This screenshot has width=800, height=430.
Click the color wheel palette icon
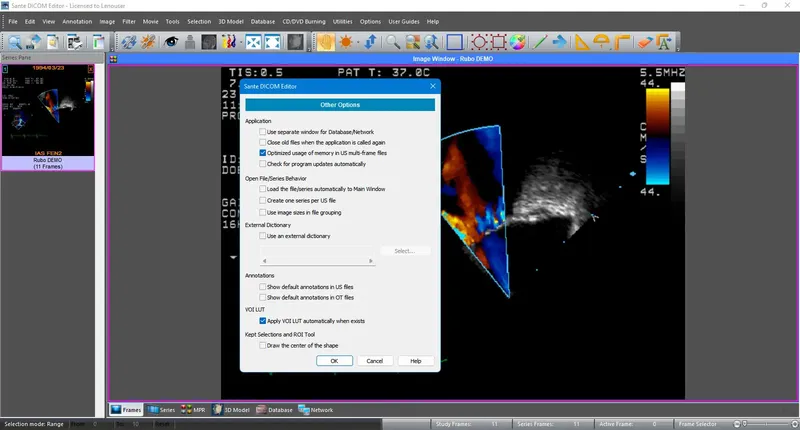[x=518, y=42]
